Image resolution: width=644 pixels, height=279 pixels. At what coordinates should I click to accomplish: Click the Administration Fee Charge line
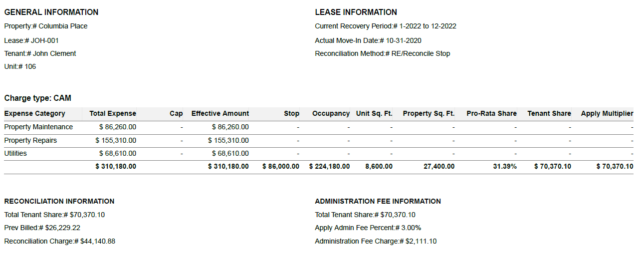[x=376, y=242]
